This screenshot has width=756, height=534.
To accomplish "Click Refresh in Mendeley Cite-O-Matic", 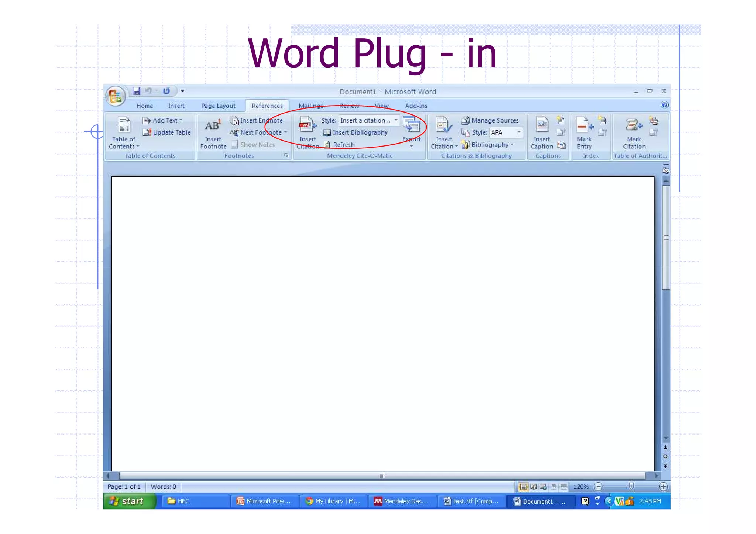I will 339,145.
